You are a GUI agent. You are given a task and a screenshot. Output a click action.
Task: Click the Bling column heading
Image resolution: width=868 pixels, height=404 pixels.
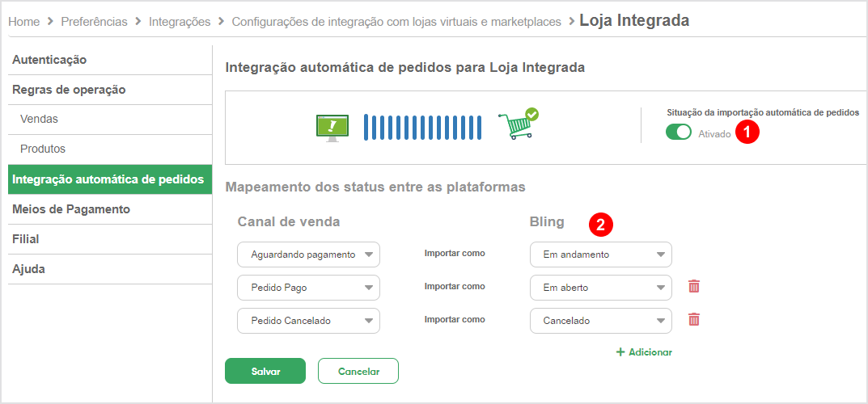click(547, 221)
